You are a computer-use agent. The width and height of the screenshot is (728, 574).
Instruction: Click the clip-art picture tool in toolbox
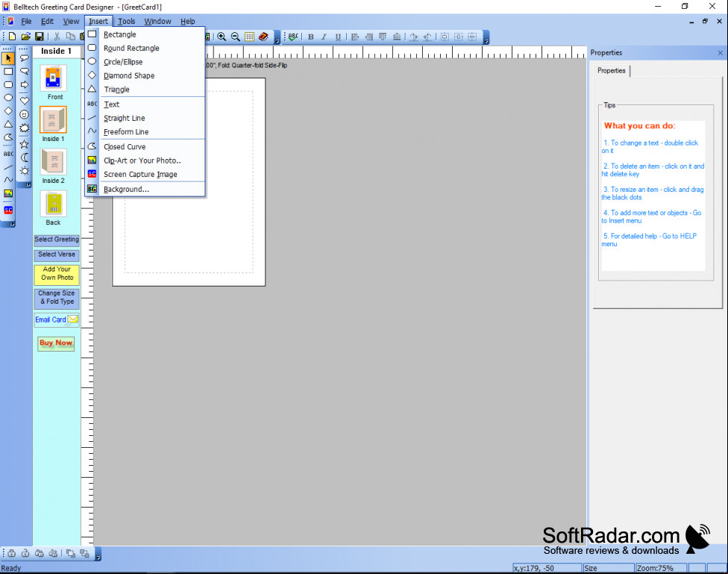click(8, 193)
